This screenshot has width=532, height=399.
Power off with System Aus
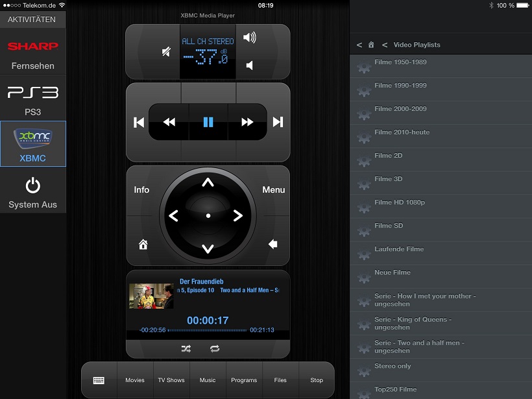tap(33, 190)
